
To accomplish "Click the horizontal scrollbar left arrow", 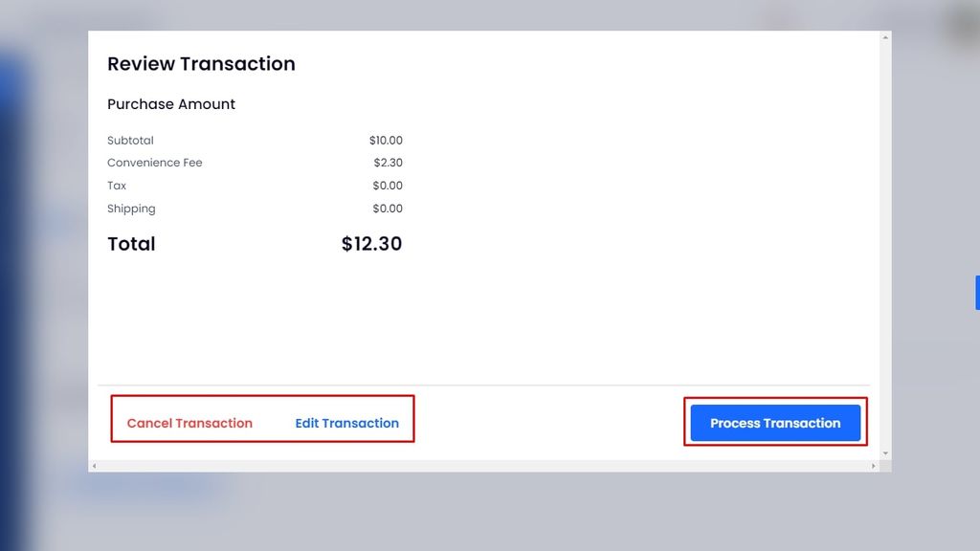I will 94,466.
